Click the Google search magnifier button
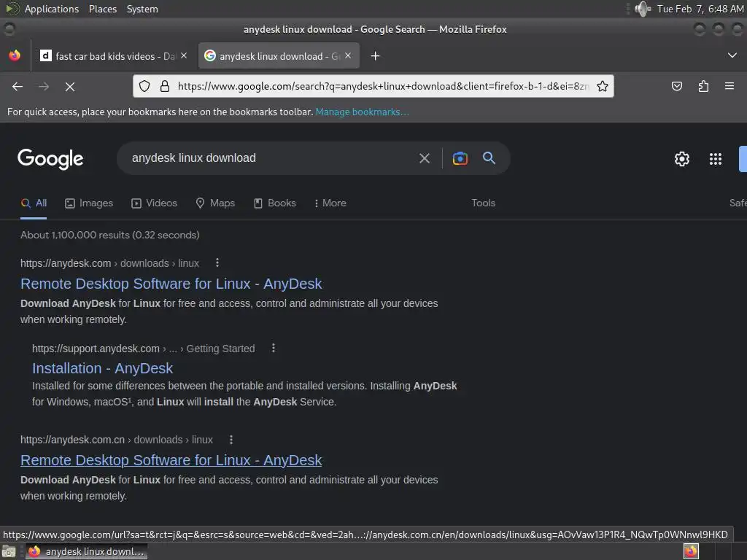The image size is (747, 560). click(489, 158)
